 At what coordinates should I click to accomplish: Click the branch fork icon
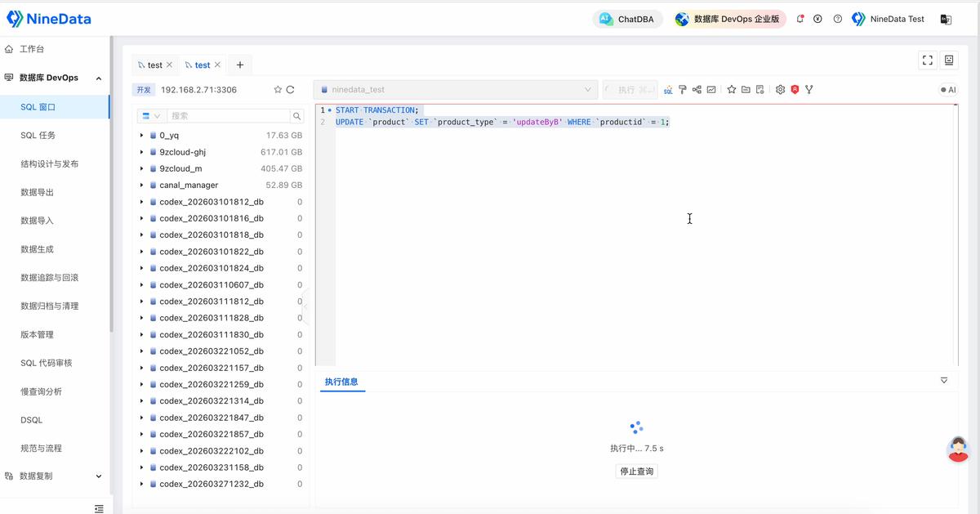pos(808,90)
